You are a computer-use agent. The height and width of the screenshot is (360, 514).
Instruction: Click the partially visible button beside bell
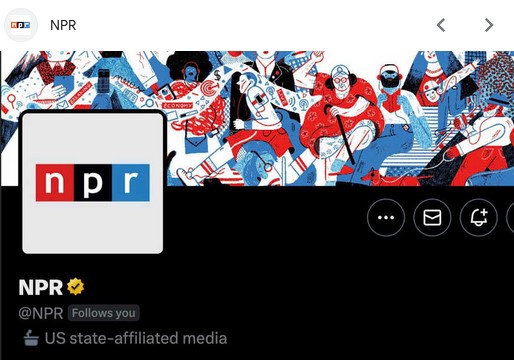click(510, 218)
